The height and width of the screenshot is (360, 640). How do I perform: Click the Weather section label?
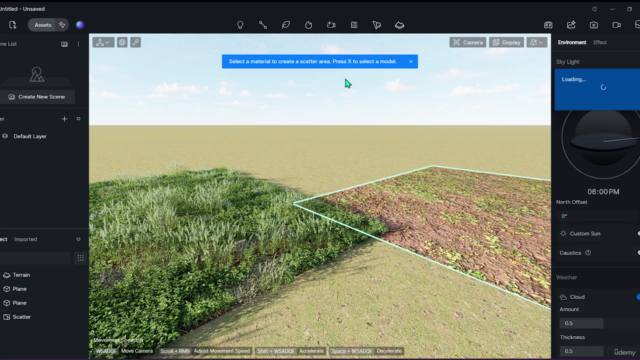click(566, 278)
